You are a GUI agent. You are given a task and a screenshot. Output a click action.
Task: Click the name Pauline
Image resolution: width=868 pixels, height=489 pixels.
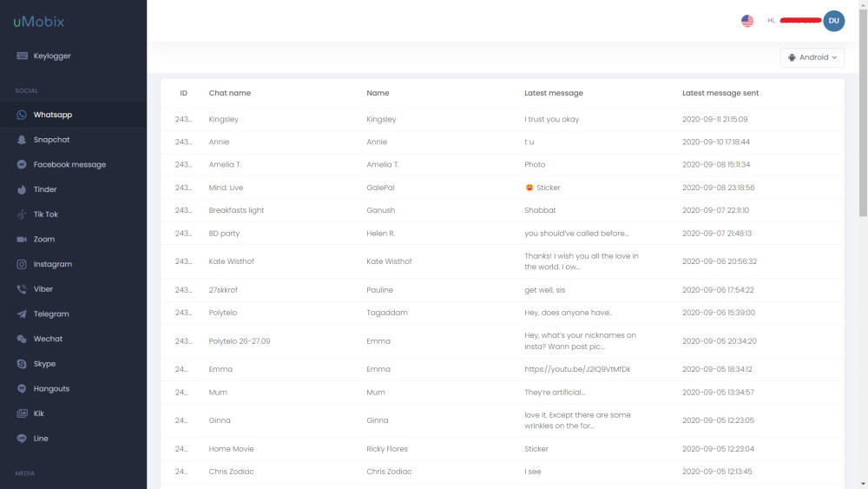[x=380, y=290]
